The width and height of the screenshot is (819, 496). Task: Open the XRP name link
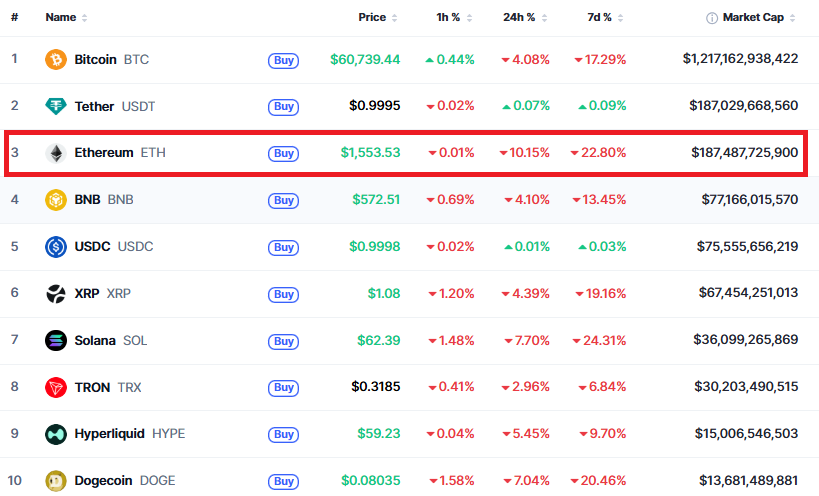tap(102, 293)
